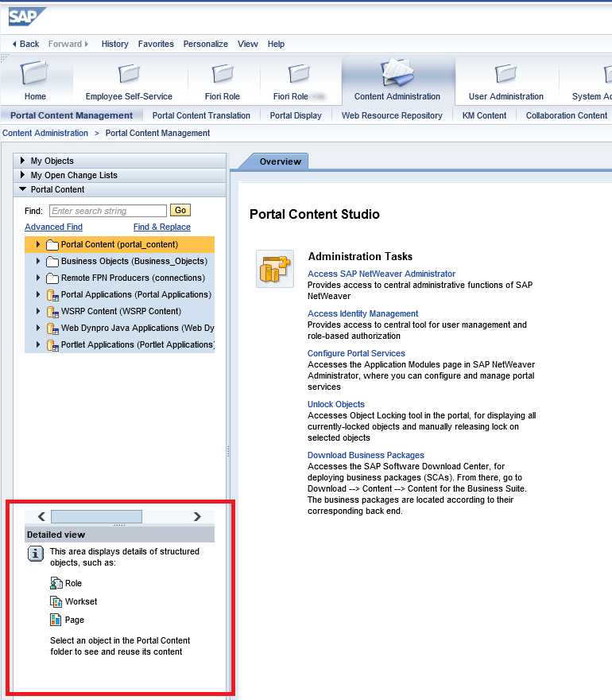
Task: Open the Help menu
Action: [x=276, y=44]
